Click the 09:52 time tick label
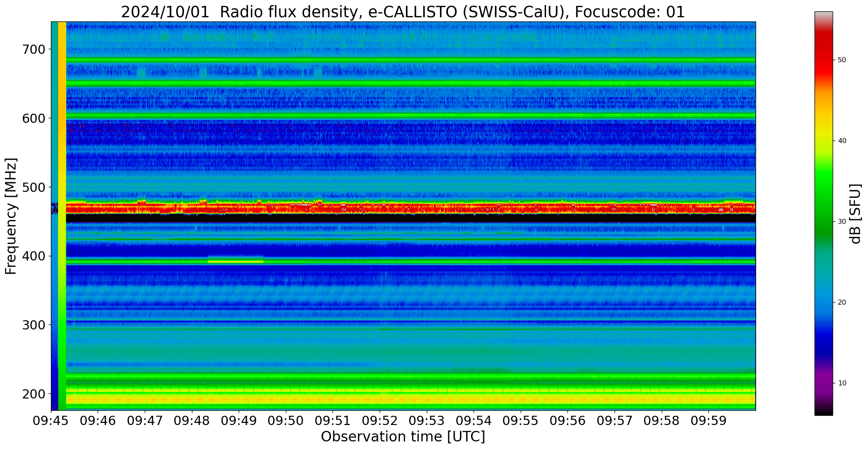This screenshot has width=868, height=449. pos(380,421)
